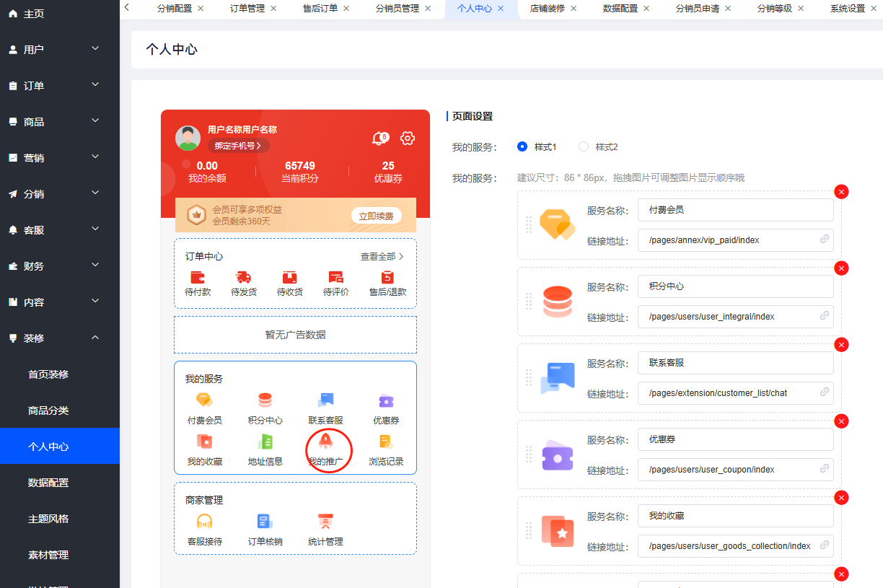883x588 pixels.
Task: Click the 我的推广 rocket icon
Action: [x=326, y=441]
